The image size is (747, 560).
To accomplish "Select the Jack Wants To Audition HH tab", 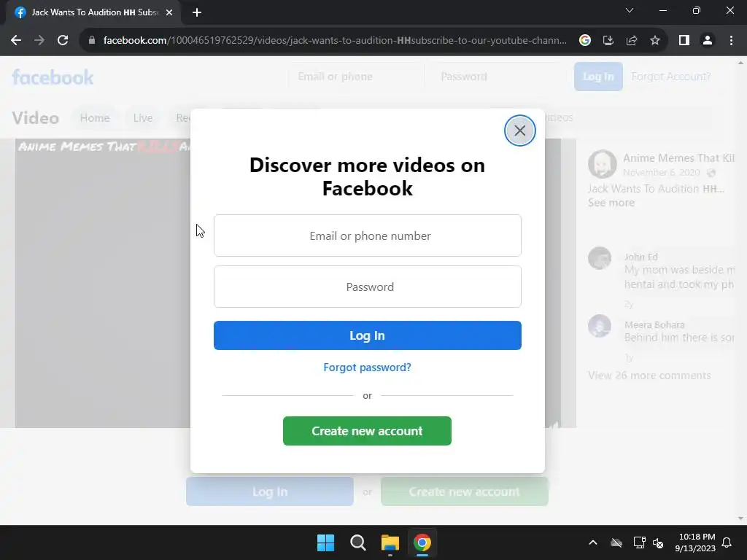I will (94, 12).
